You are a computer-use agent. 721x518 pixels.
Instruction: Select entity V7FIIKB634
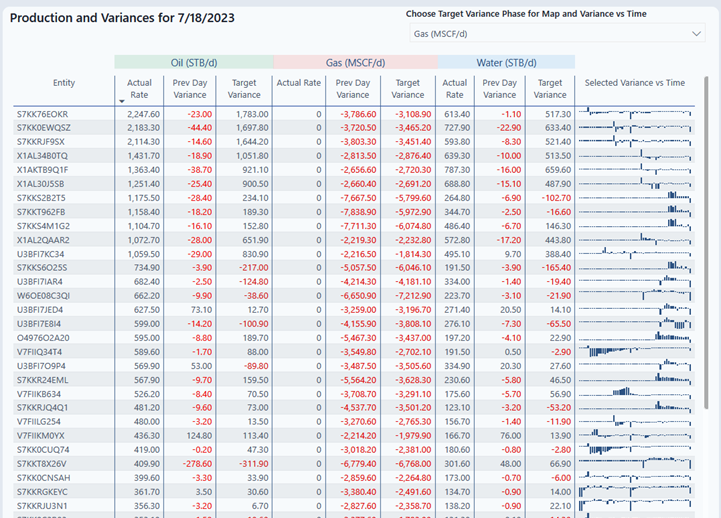[39, 394]
